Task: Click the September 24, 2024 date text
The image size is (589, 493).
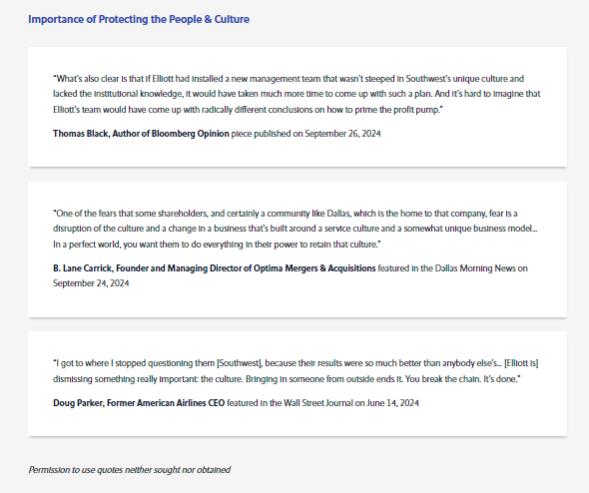Action: click(x=91, y=283)
